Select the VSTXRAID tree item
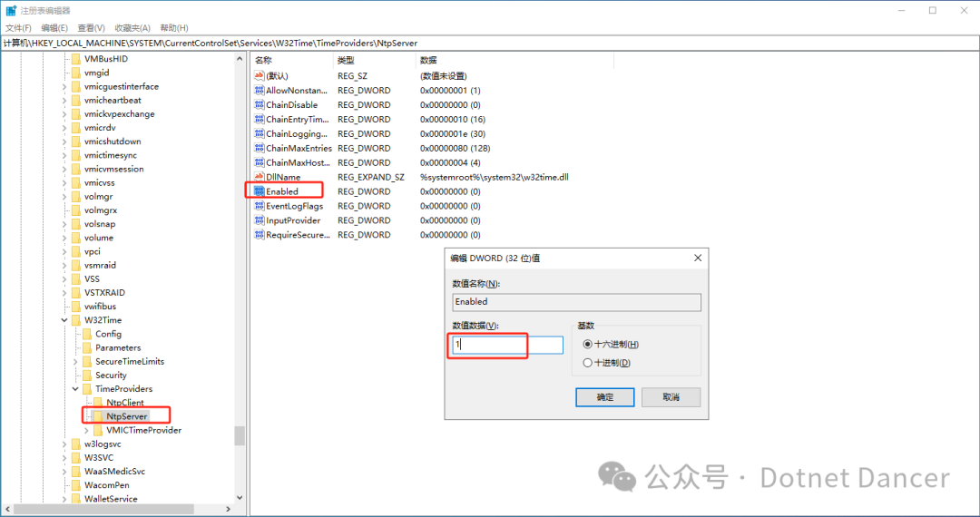Image resolution: width=980 pixels, height=517 pixels. point(104,292)
